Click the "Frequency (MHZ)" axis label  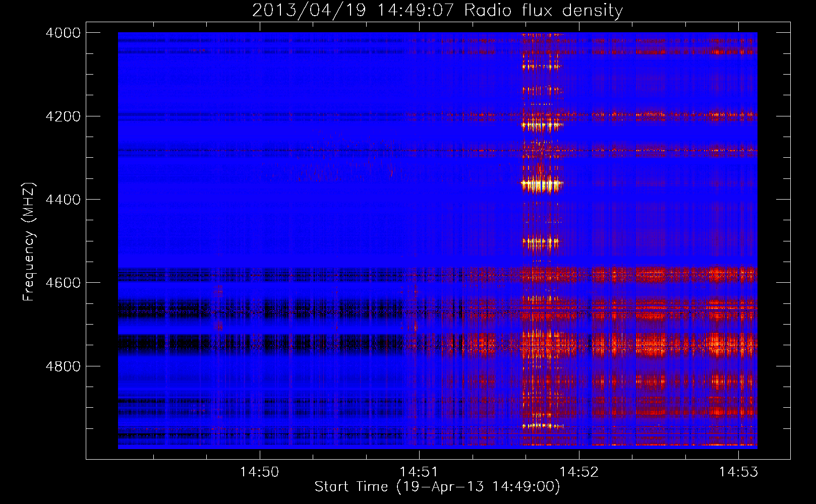29,242
